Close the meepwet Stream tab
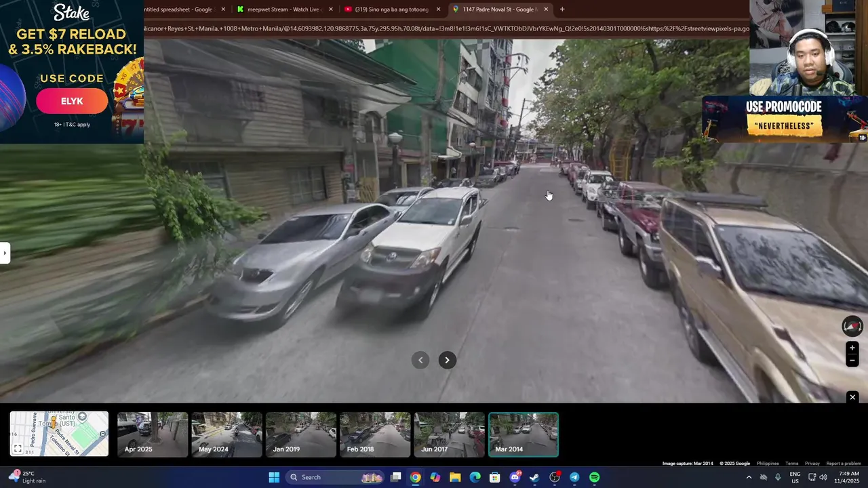The image size is (868, 488). [331, 9]
